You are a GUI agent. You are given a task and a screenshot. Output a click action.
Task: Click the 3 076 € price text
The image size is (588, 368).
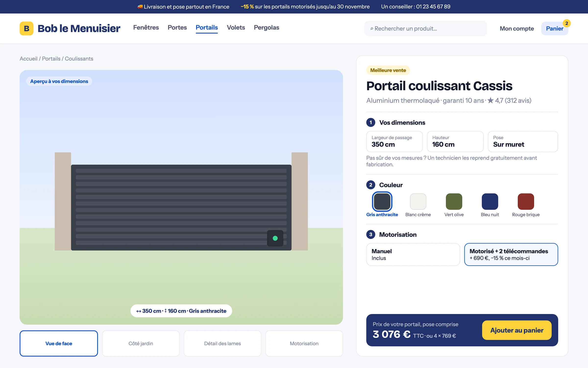pyautogui.click(x=392, y=334)
